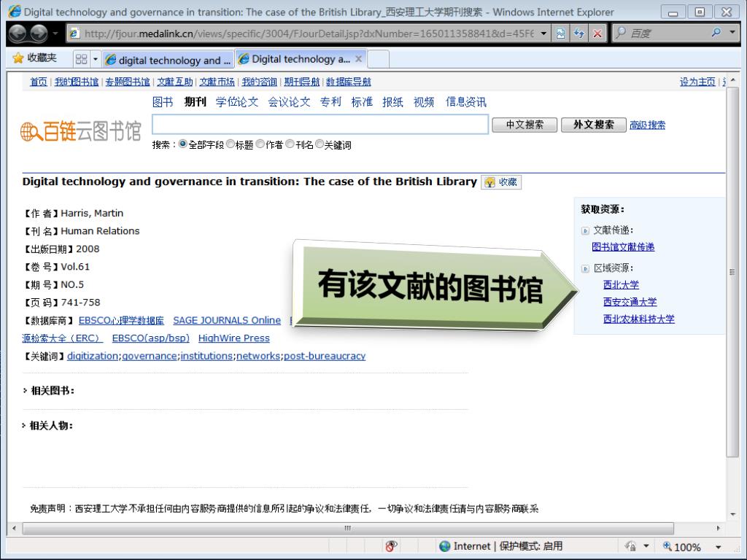
Task: Open the address bar URL dropdown
Action: point(543,34)
